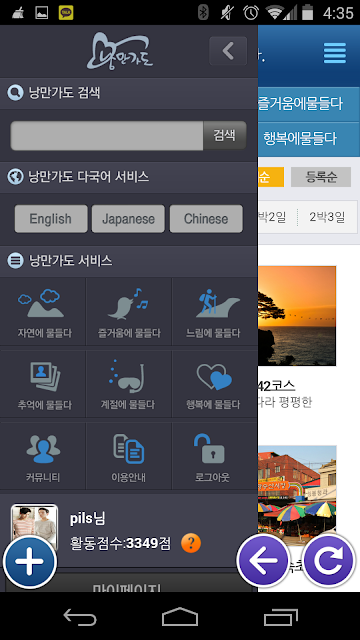Select the Japanese language button
The width and height of the screenshot is (360, 640).
pyautogui.click(x=128, y=219)
